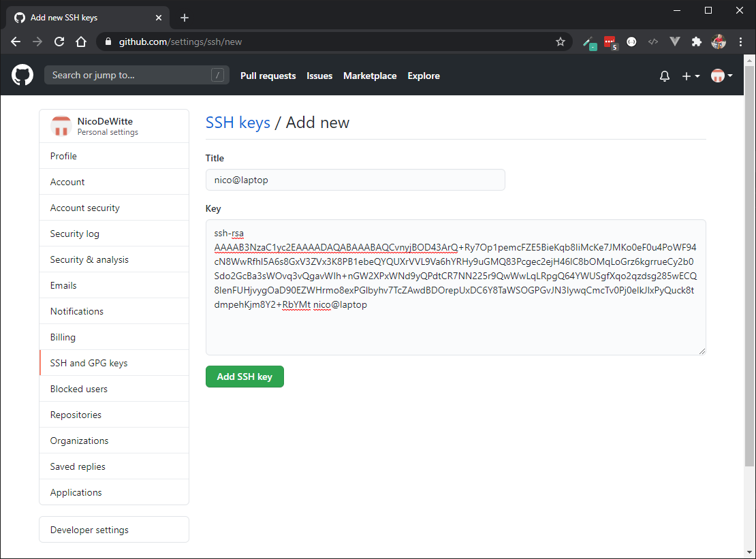Go to Explore in the top navigation
Image resolution: width=756 pixels, height=559 pixels.
[x=424, y=76]
